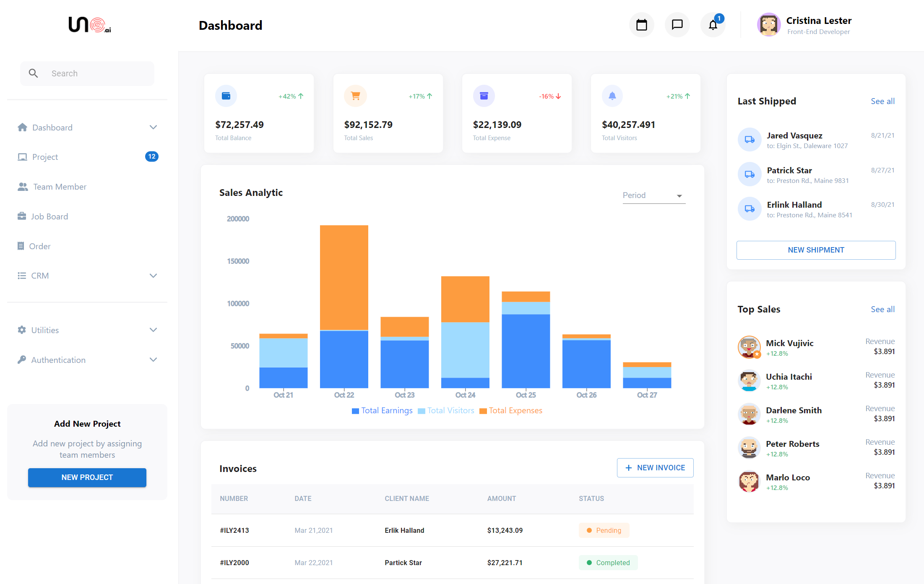Expand the CRM sidebar section
The image size is (924, 584).
click(153, 276)
